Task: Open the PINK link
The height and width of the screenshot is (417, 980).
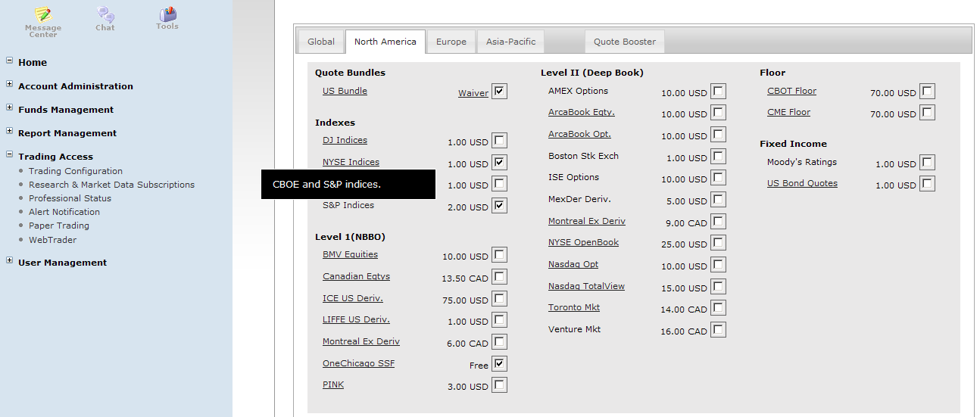Action: (333, 384)
